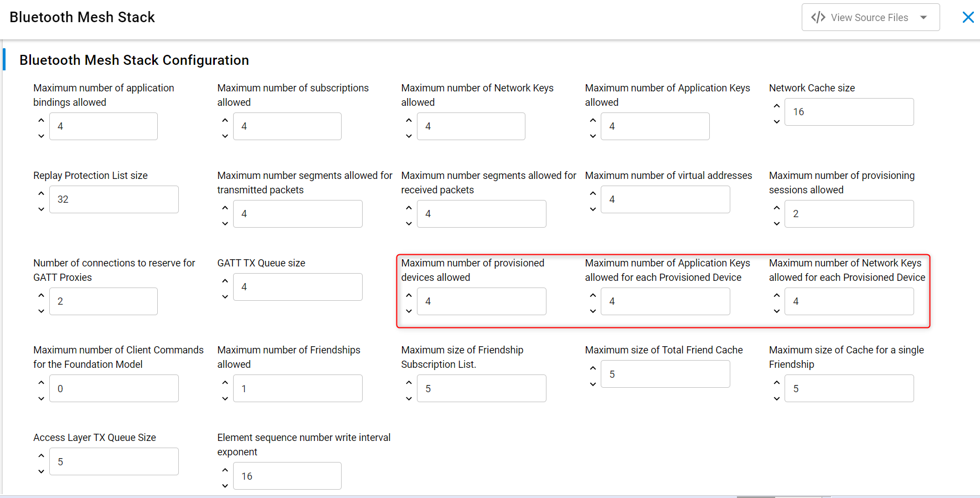
Task: Increment Maximum number of virtual addresses
Action: click(x=593, y=193)
